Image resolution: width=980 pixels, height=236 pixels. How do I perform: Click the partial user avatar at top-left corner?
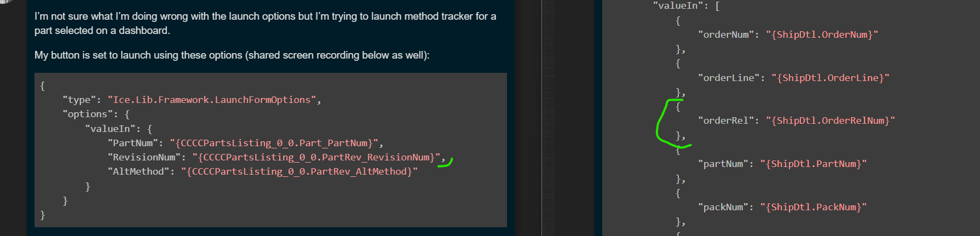(x=4, y=2)
